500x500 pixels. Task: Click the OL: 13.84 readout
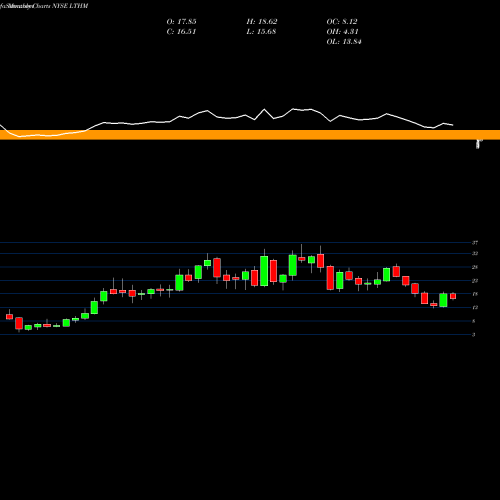344,42
